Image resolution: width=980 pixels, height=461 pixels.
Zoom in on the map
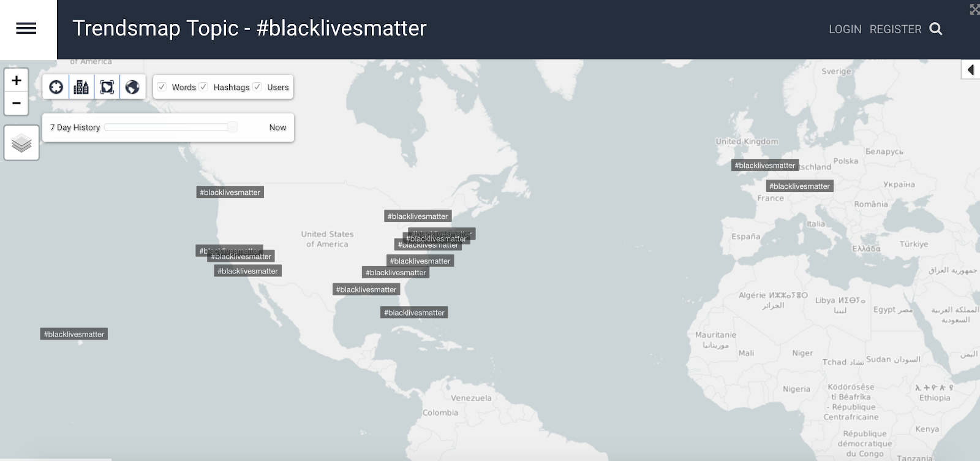[x=17, y=80]
